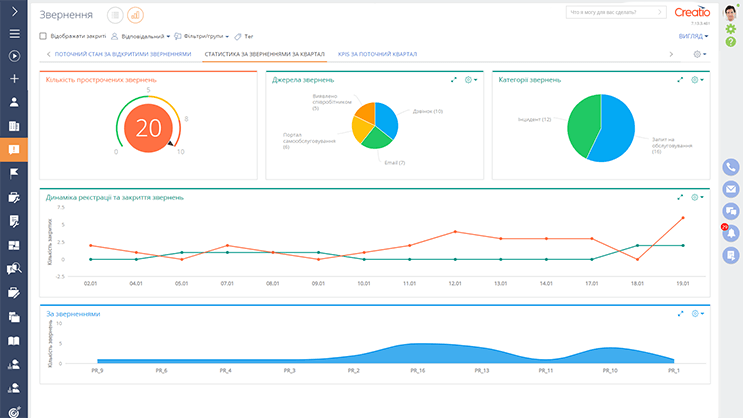This screenshot has width=743, height=418.
Task: Expand the left navigation panel arrow
Action: [14, 12]
